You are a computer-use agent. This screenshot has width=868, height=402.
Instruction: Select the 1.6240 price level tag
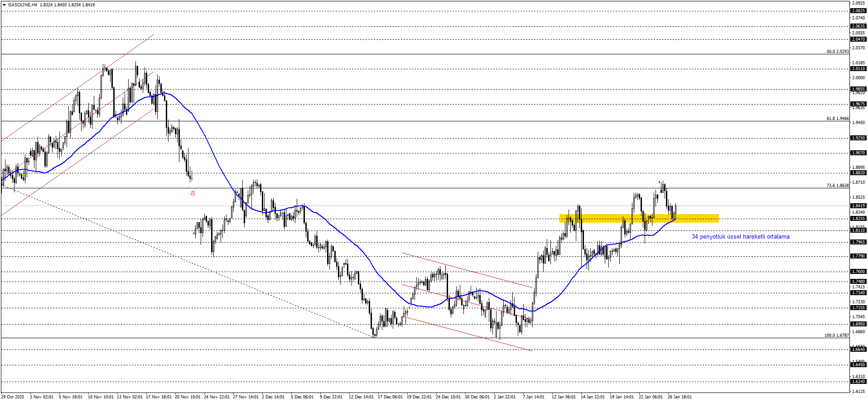pyautogui.click(x=858, y=382)
